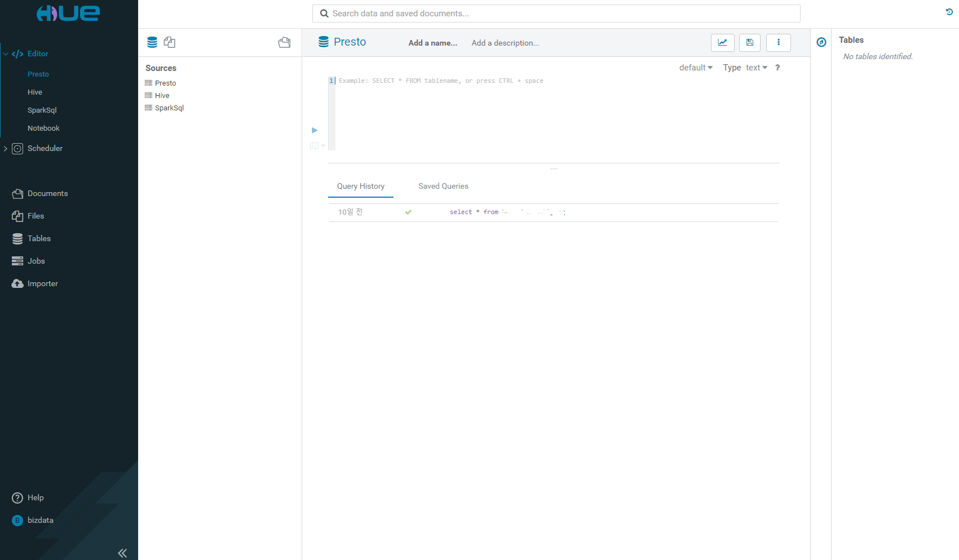Click the history clock icon top right
Viewport: 959px width, 560px height.
point(949,12)
